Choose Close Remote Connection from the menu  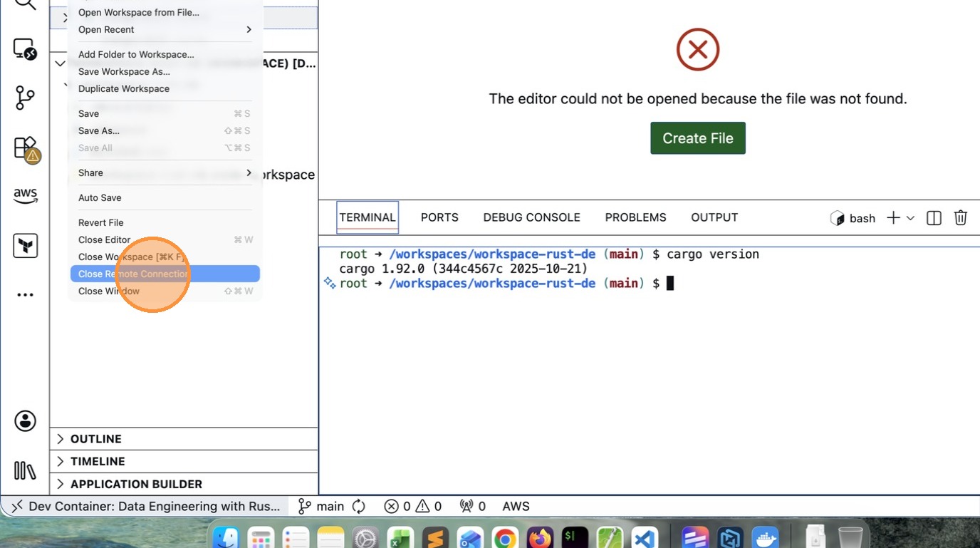click(165, 274)
